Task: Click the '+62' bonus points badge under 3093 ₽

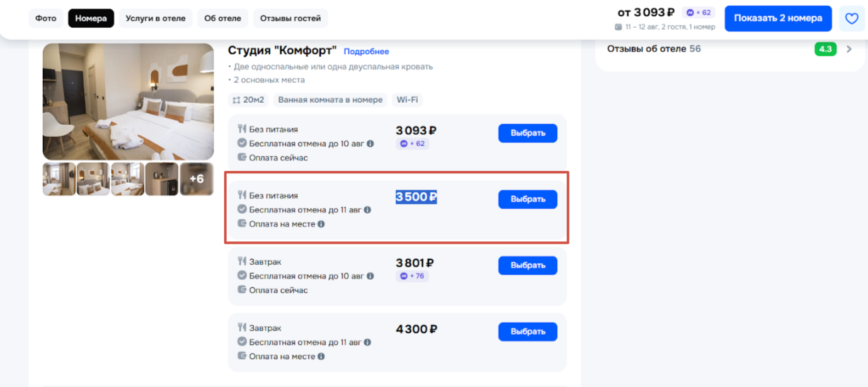Action: click(413, 144)
